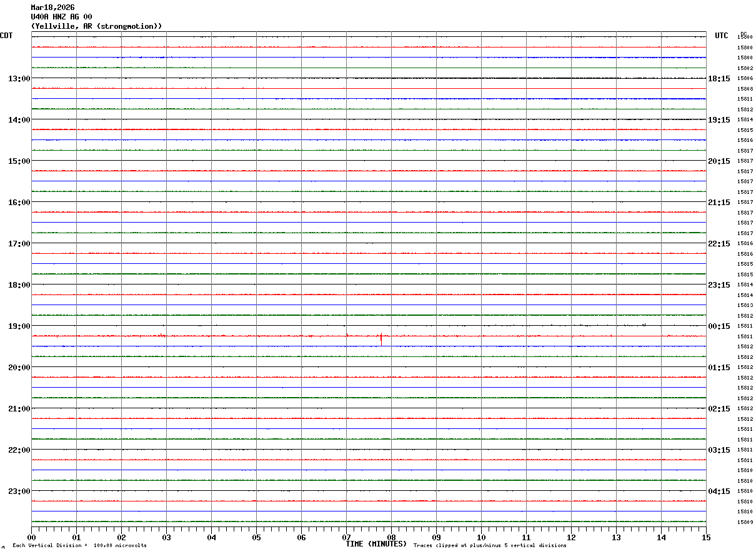Viewport: 756px width, 554px height.
Task: Click the UTC timezone header
Action: click(x=722, y=36)
